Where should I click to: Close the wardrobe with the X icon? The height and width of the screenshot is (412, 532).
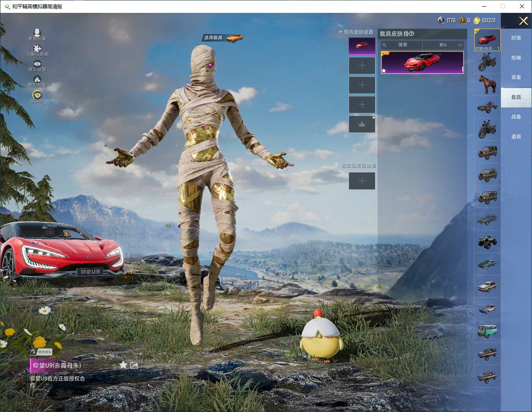point(524,21)
